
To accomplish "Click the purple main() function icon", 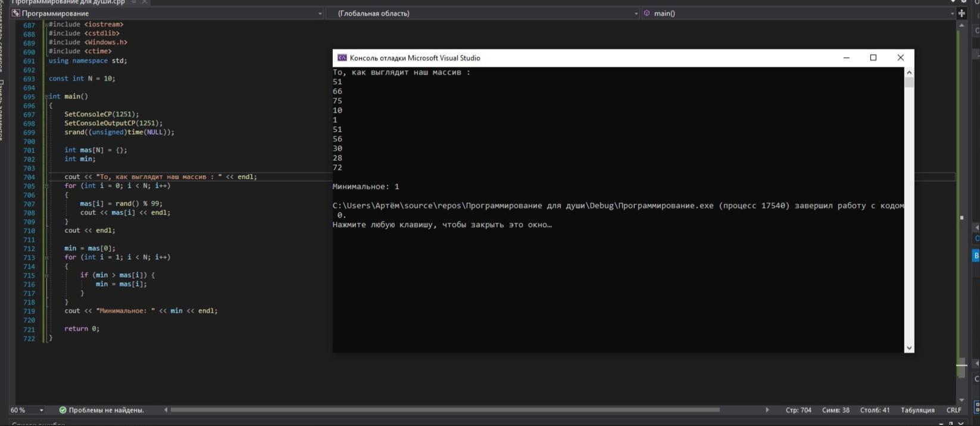I will (x=647, y=13).
